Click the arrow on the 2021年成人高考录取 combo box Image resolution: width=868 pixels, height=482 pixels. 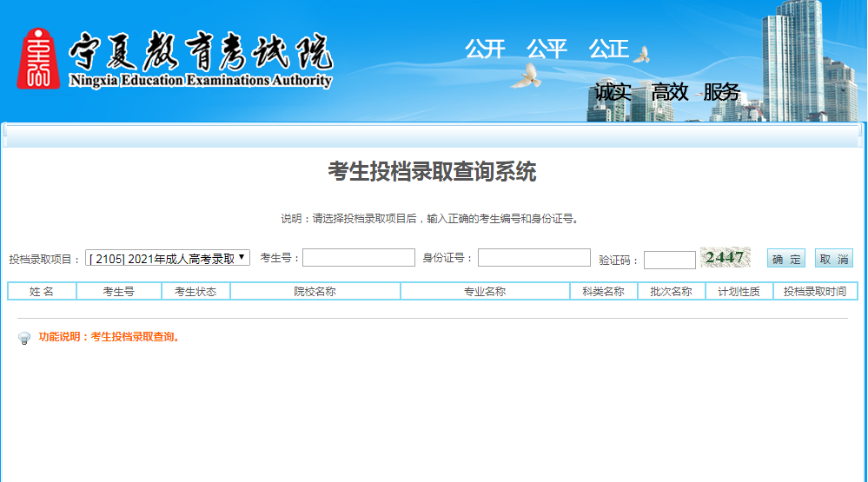tap(242, 258)
